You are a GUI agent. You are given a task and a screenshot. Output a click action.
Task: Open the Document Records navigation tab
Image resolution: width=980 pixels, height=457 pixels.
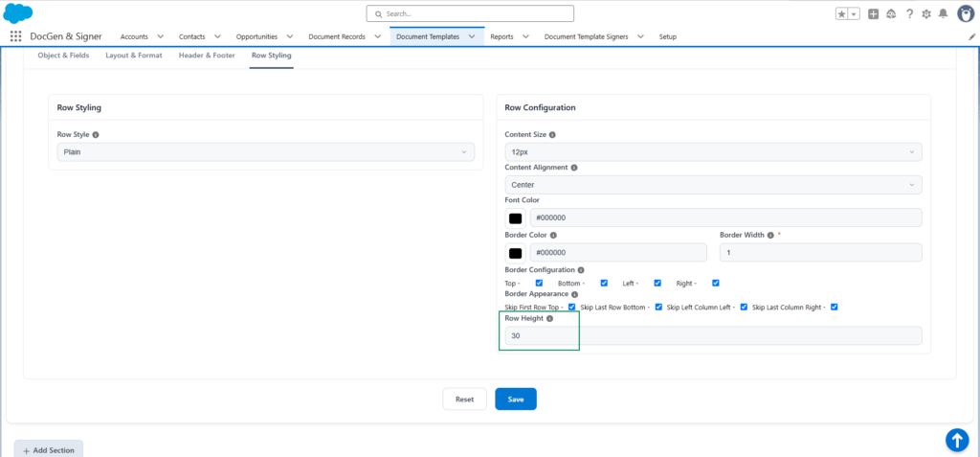tap(337, 37)
